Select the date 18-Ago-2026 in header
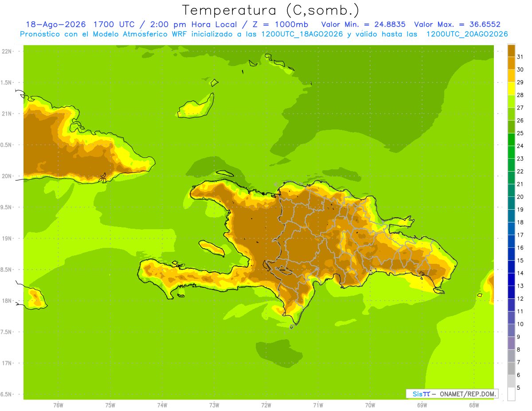 coord(55,24)
